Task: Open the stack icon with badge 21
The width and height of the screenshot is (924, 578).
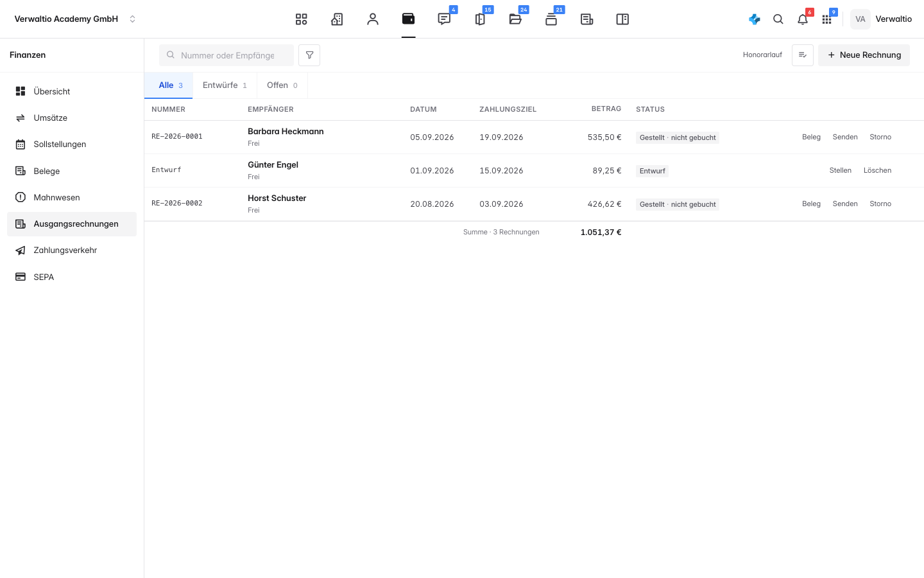Action: (x=551, y=19)
